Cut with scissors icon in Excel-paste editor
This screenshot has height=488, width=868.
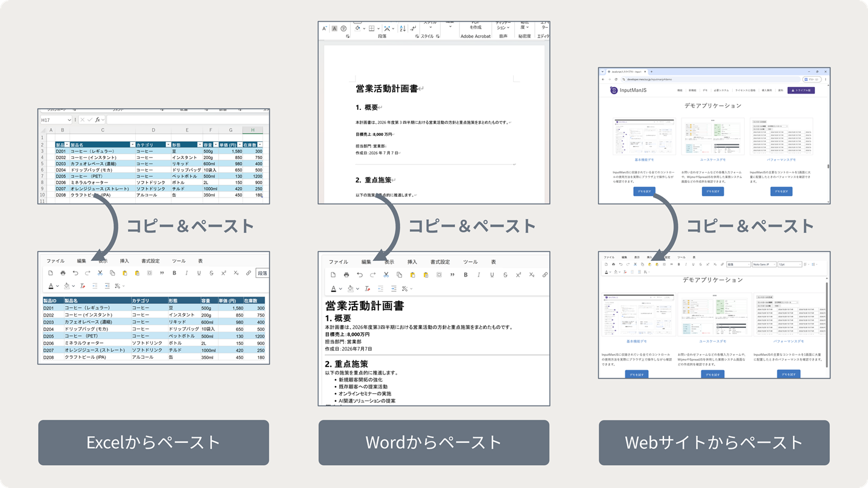tap(100, 273)
